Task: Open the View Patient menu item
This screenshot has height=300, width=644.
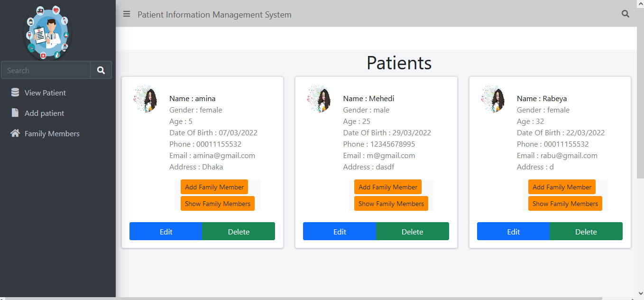Action: 45,93
